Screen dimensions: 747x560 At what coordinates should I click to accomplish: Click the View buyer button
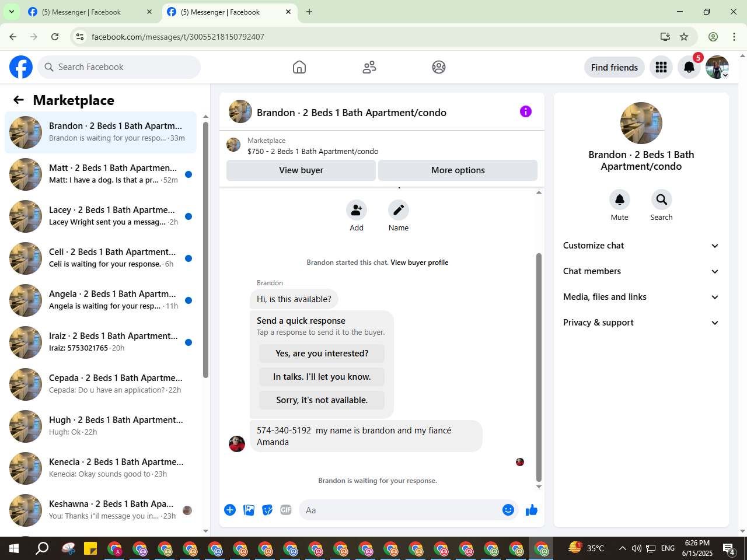(x=301, y=170)
